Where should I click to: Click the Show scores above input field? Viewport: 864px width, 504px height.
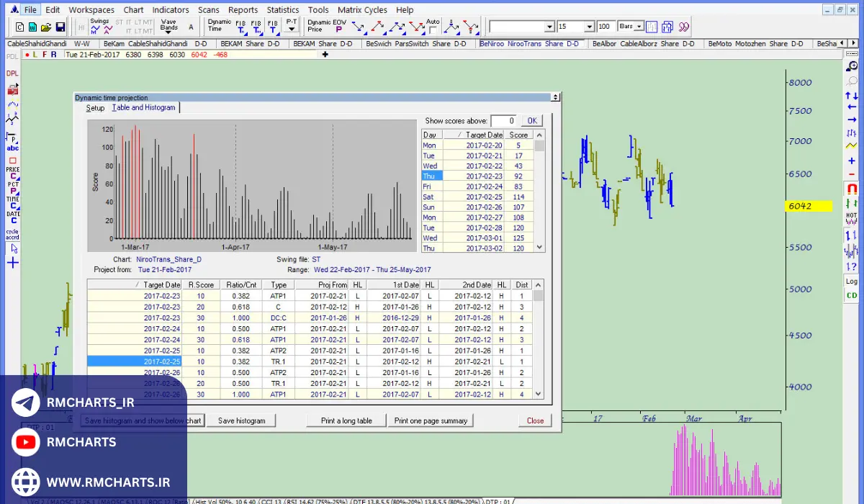(503, 121)
